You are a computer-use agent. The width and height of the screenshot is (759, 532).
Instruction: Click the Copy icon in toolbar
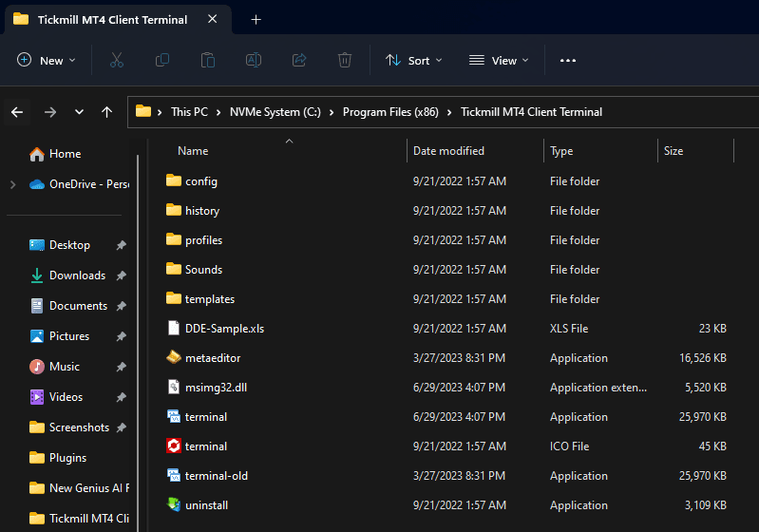(162, 60)
